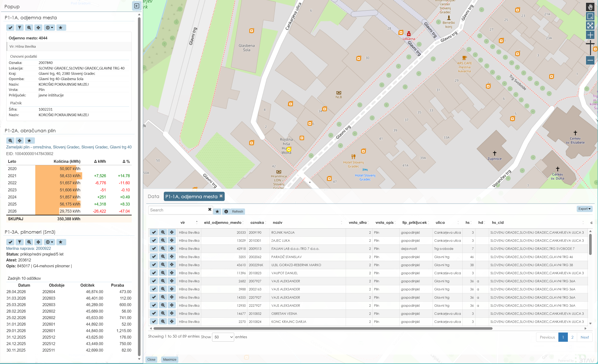Viewport: 598px width, 364px height.
Task: Go to Previous table page
Action: click(547, 337)
